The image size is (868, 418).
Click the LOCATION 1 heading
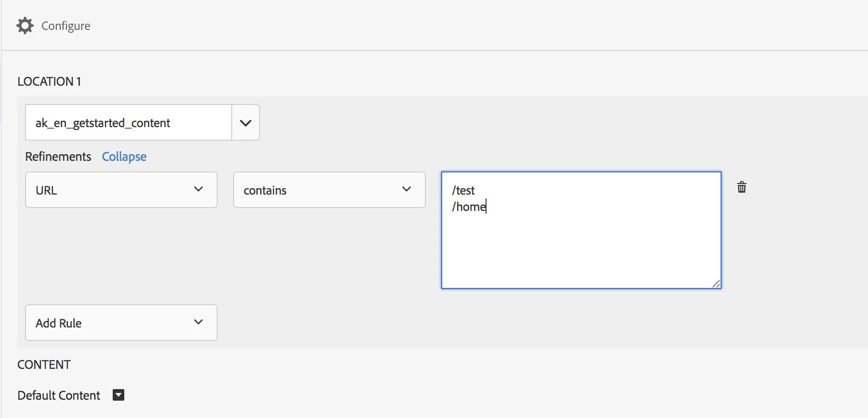(x=49, y=81)
